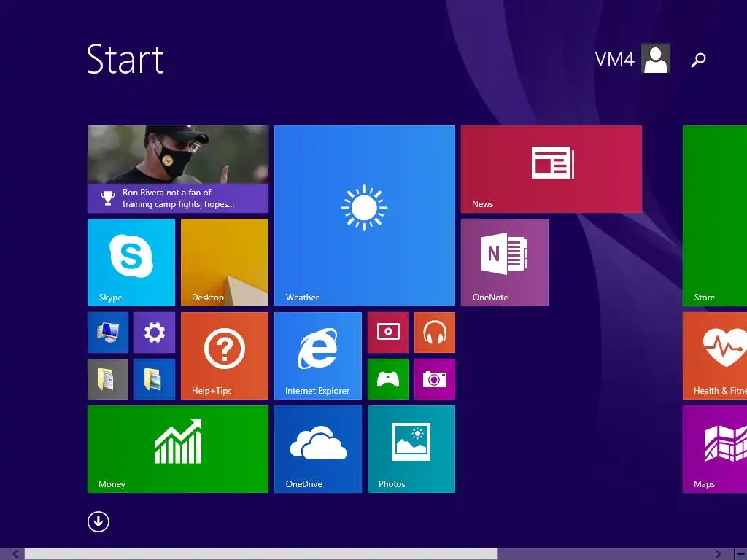Image resolution: width=747 pixels, height=560 pixels.
Task: Open the Maps tile
Action: pyautogui.click(x=715, y=449)
